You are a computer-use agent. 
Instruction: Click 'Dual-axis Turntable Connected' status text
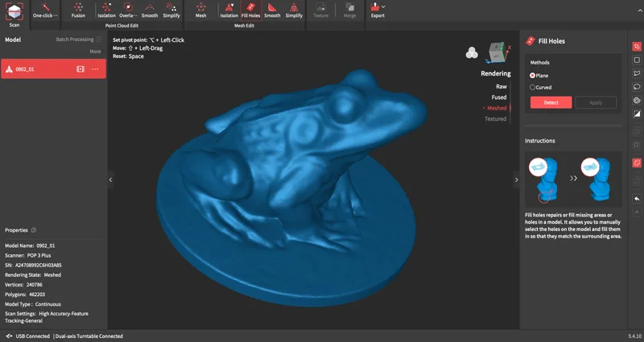(x=89, y=336)
